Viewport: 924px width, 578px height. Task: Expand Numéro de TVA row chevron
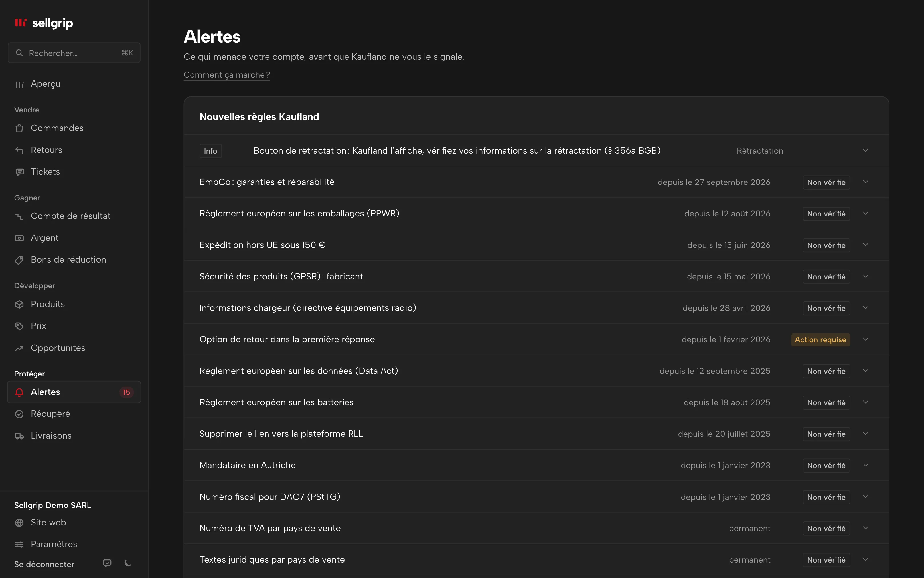tap(866, 528)
